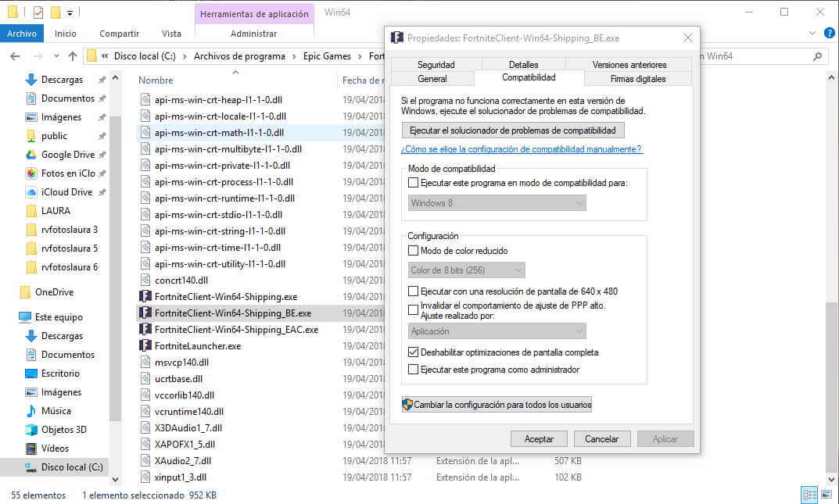Image resolution: width=839 pixels, height=504 pixels.
Task: Open iCloud Drive in quick access
Action: [x=66, y=192]
